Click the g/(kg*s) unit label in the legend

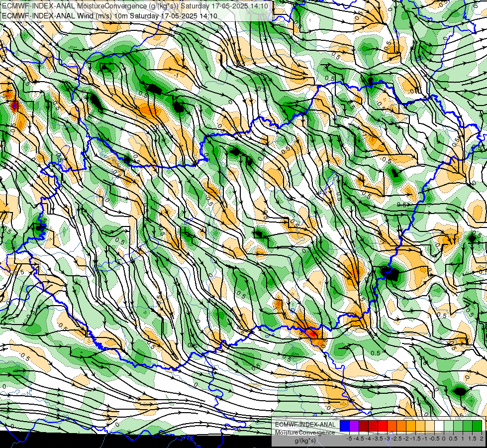point(305,441)
